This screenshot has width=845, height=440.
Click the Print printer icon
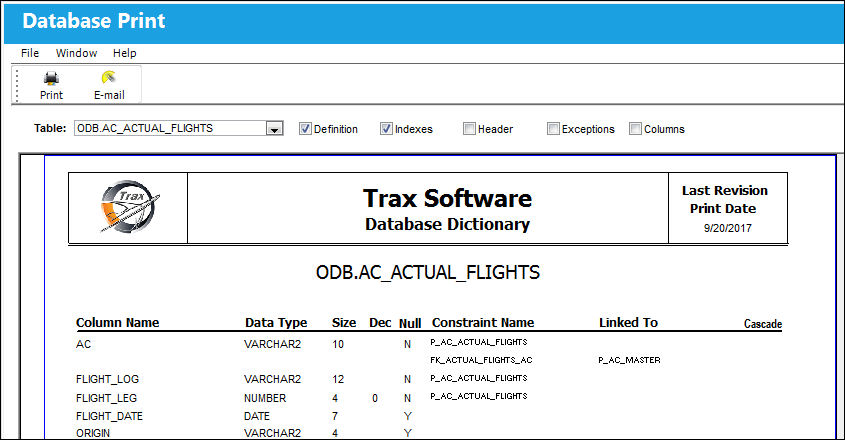tap(51, 78)
